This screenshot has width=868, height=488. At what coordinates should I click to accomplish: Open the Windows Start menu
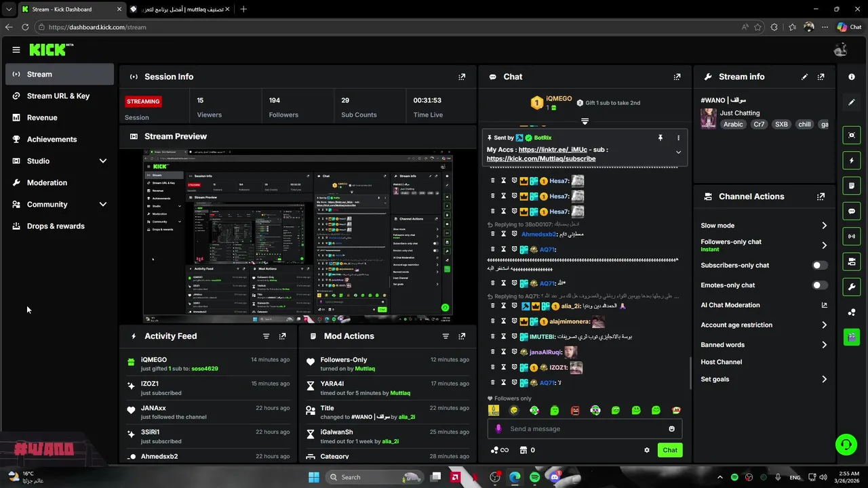(x=314, y=477)
